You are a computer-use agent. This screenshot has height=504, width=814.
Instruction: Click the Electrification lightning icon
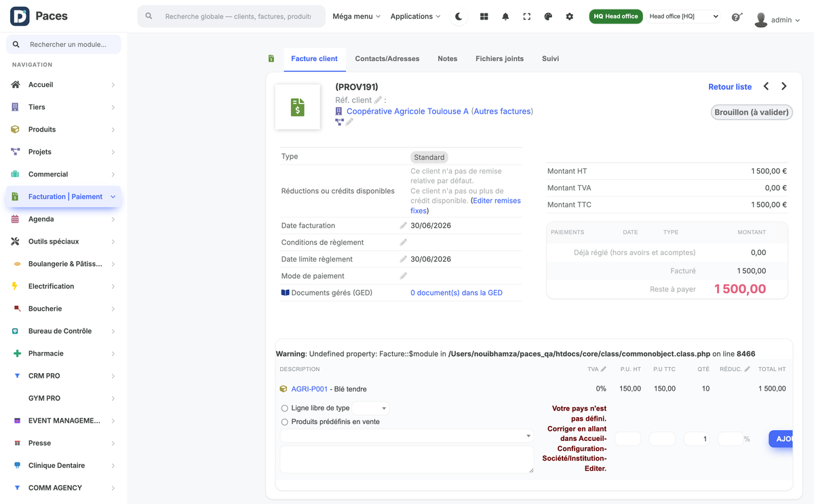[x=16, y=286]
